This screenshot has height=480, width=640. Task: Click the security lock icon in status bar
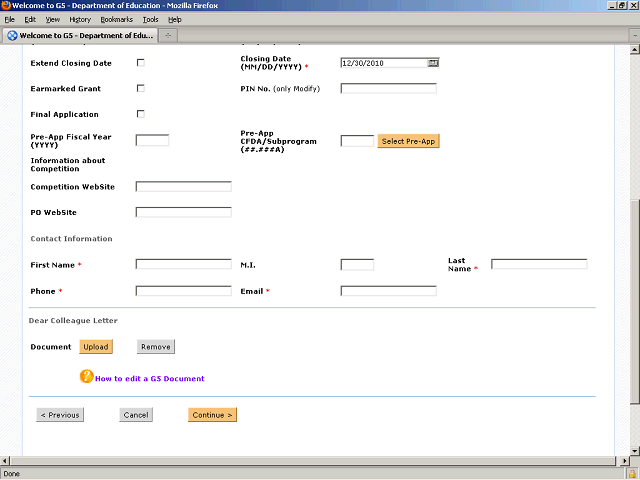(632, 474)
